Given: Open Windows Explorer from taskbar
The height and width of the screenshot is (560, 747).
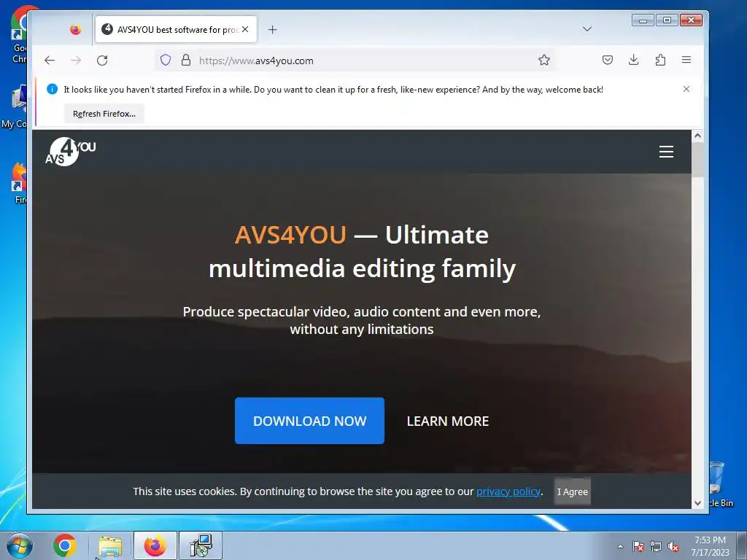Looking at the screenshot, I should coord(110,545).
